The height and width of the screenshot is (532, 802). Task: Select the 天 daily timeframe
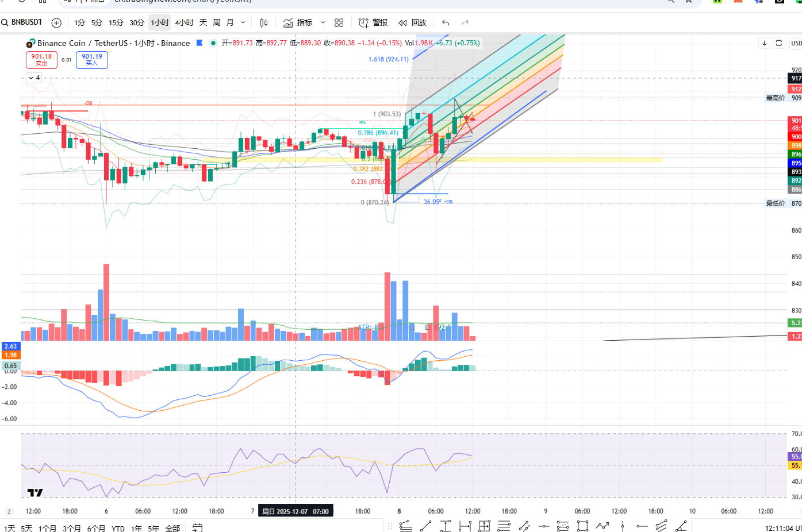click(x=203, y=22)
